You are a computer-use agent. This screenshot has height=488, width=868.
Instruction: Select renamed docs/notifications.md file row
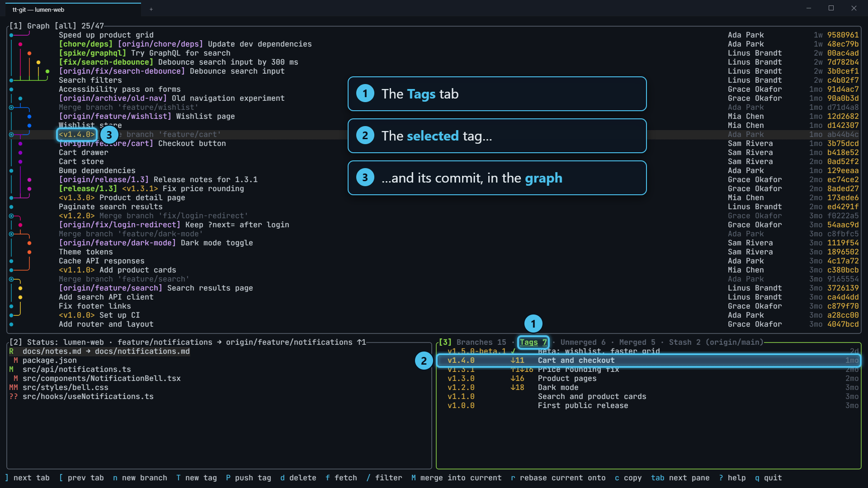click(x=219, y=352)
